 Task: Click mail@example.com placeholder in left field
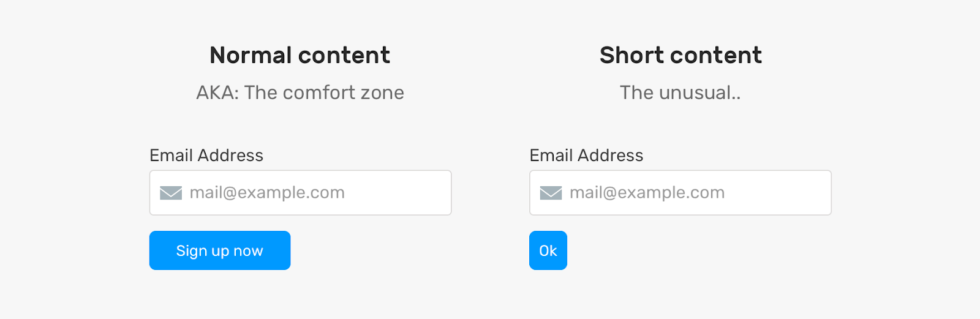click(x=267, y=193)
